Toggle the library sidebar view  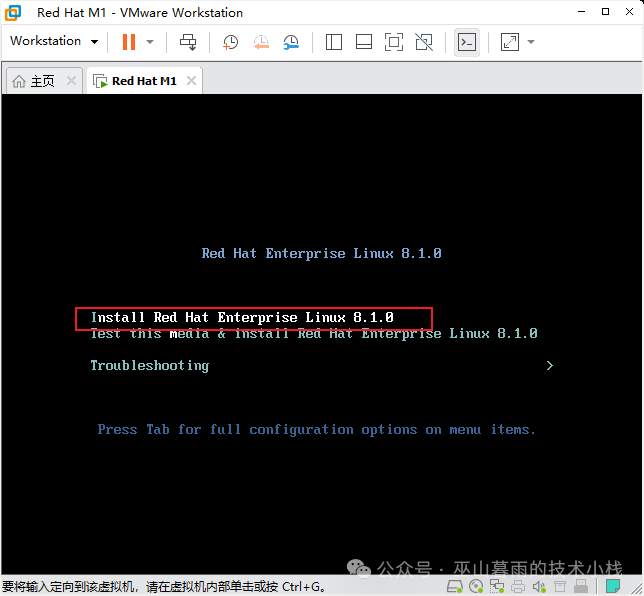tap(334, 42)
